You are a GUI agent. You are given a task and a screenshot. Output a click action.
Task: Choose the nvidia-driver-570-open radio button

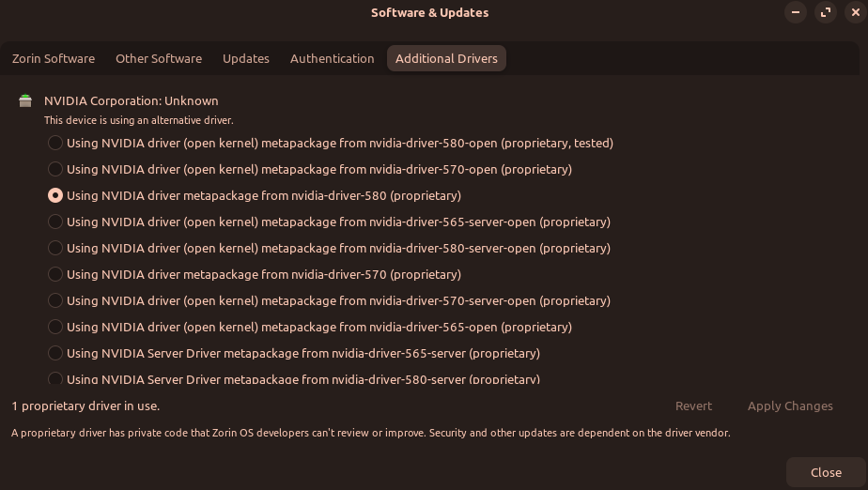(x=55, y=170)
